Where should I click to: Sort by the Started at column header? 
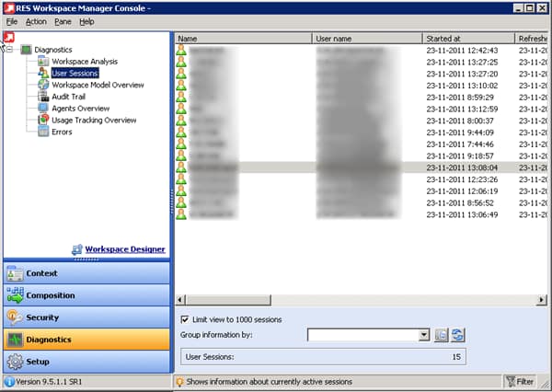(468, 39)
